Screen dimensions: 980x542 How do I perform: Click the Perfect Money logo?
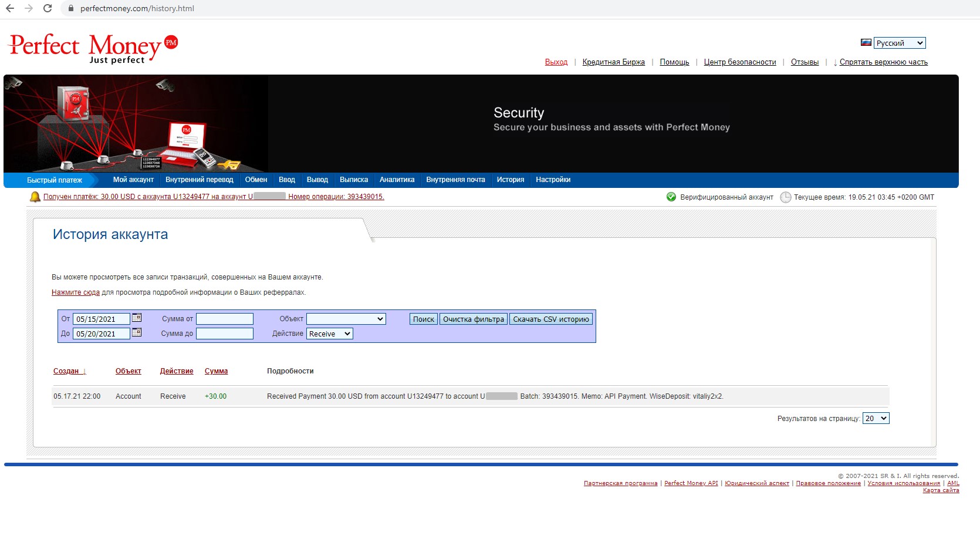point(93,48)
